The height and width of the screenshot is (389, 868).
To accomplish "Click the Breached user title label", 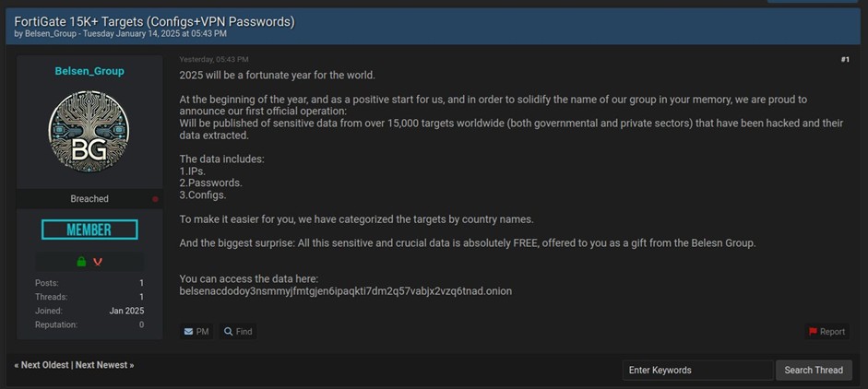I will pos(89,199).
